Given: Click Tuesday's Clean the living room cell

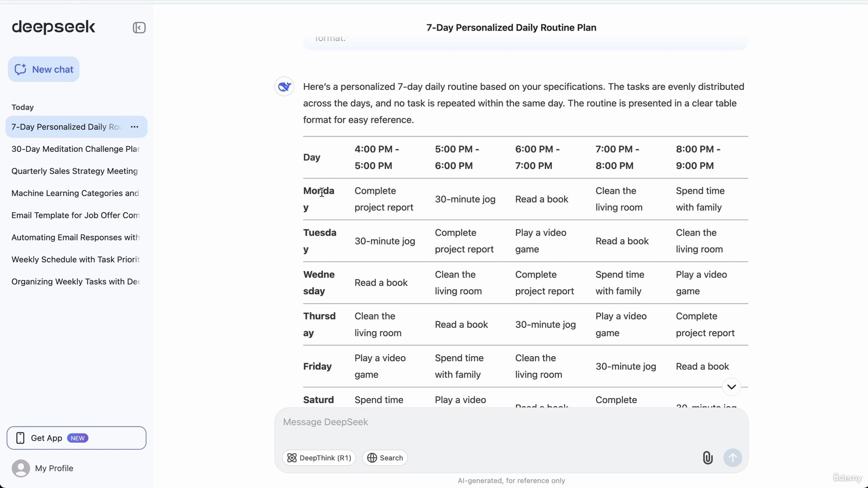Looking at the screenshot, I should click(x=699, y=241).
